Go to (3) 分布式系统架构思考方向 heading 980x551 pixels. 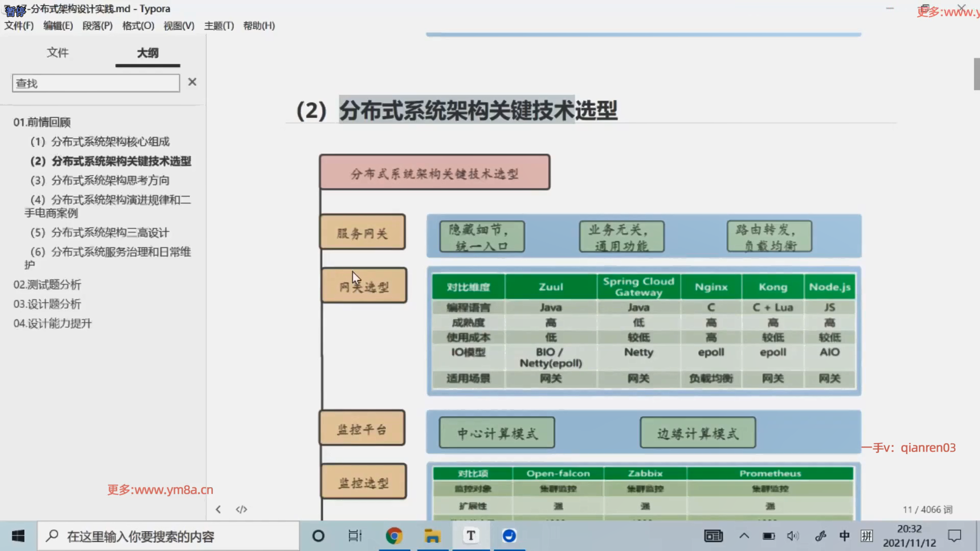point(100,180)
